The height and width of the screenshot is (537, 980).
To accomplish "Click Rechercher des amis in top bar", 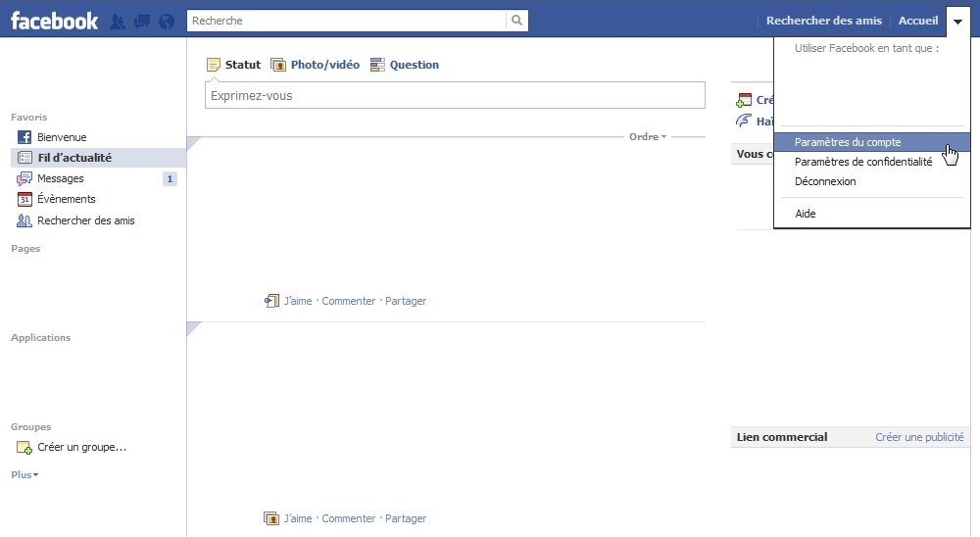I will [x=824, y=21].
